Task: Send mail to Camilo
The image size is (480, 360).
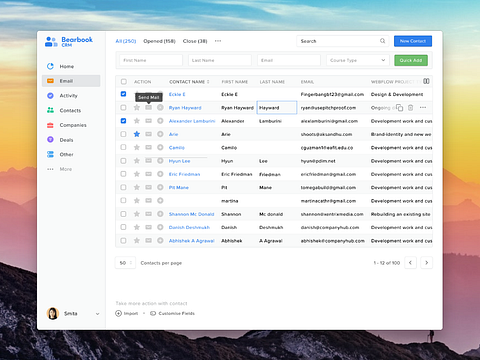Action: coord(149,147)
